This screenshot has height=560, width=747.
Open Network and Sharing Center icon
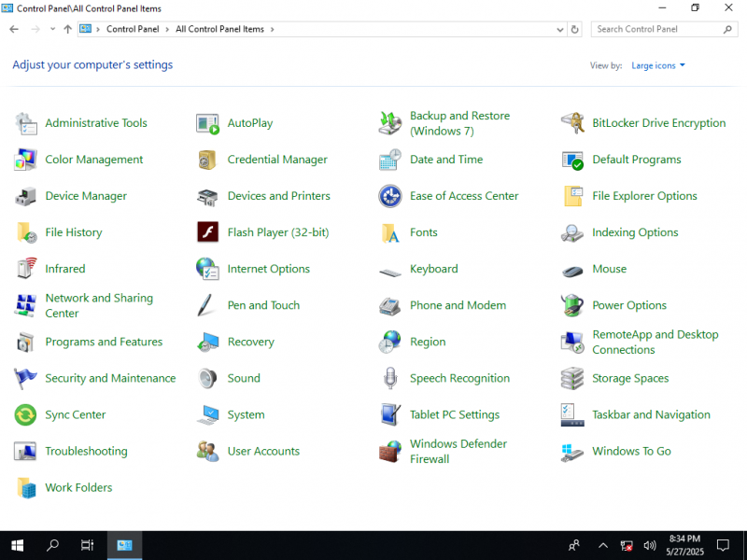(26, 305)
